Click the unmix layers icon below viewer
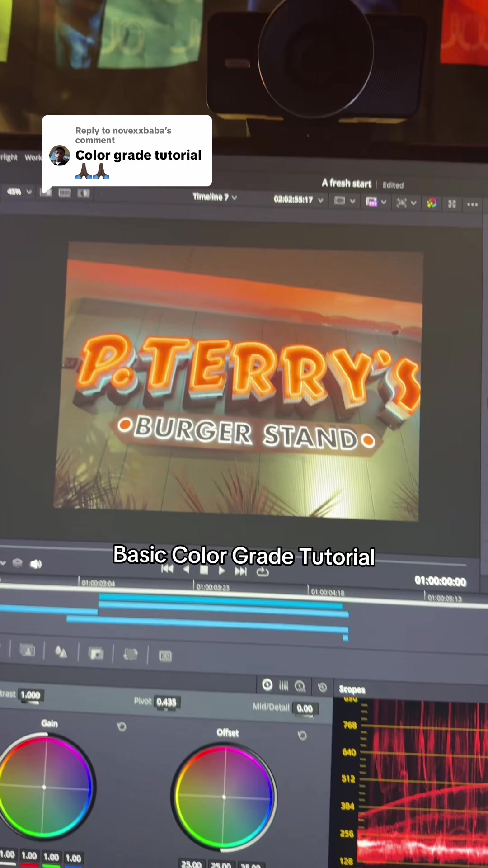 click(17, 563)
